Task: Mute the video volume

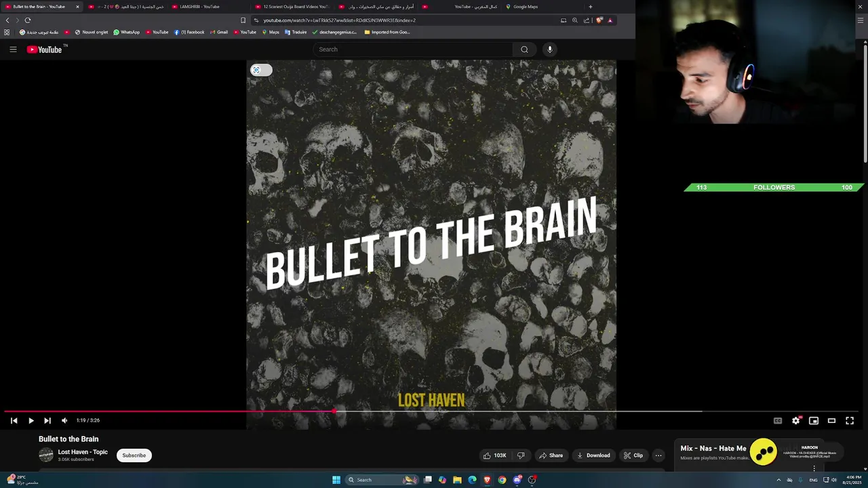Action: pyautogui.click(x=64, y=420)
